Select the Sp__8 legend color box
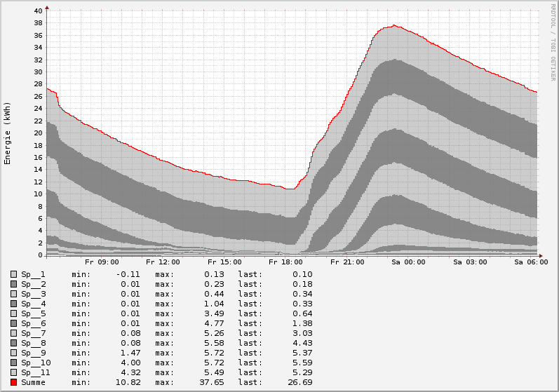Image resolution: width=559 pixels, height=392 pixels. [x=13, y=343]
